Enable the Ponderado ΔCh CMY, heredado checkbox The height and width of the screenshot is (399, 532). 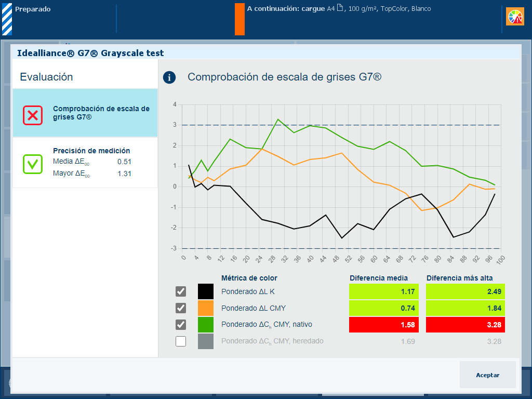click(x=181, y=341)
